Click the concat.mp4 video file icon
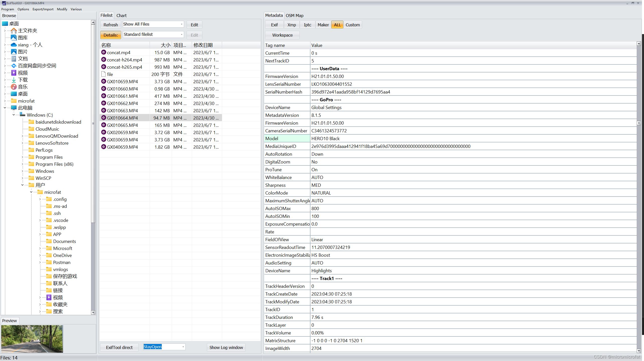The width and height of the screenshot is (644, 361). point(104,52)
